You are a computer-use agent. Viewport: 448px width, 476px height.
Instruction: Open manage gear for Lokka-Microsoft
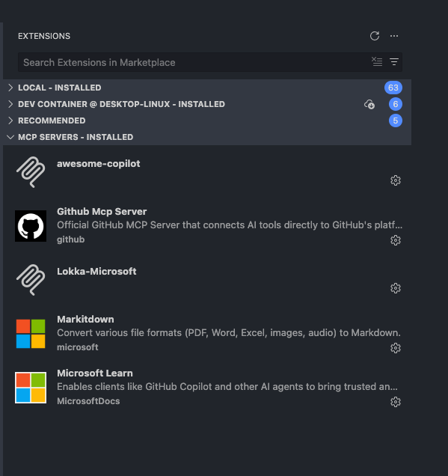[396, 288]
